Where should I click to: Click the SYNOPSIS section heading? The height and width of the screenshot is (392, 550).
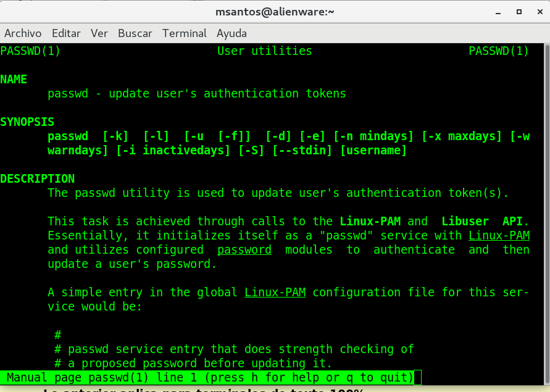pos(27,122)
